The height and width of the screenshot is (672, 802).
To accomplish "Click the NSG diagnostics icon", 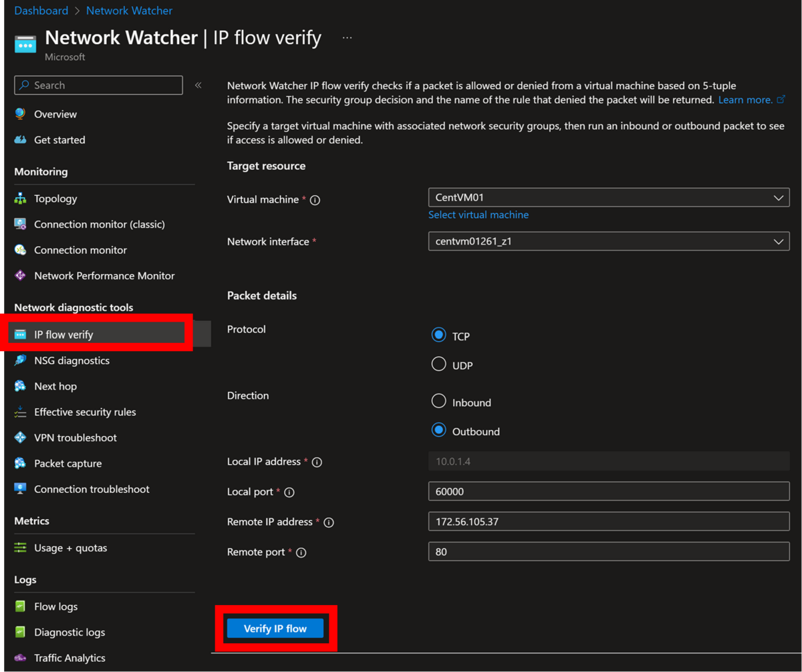I will [20, 360].
